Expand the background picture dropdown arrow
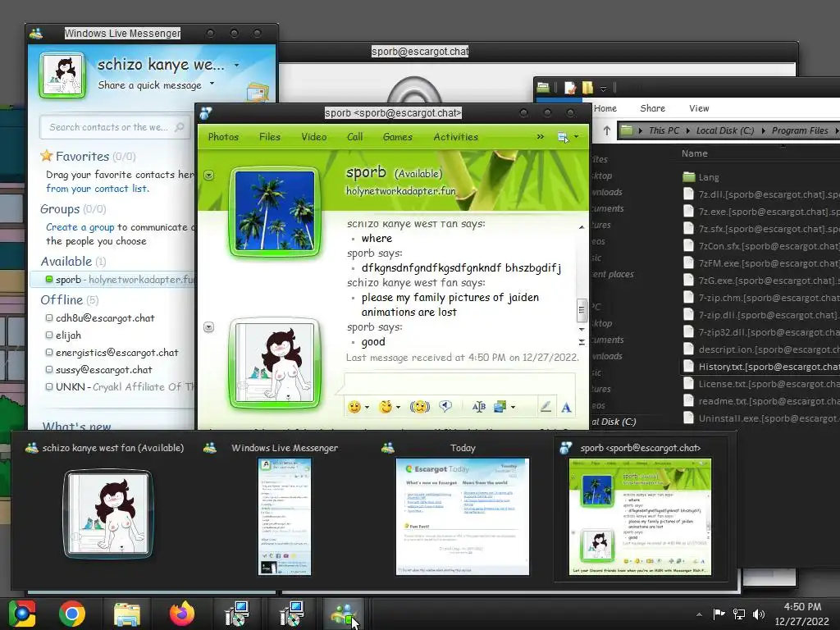Image resolution: width=840 pixels, height=630 pixels. pos(514,408)
